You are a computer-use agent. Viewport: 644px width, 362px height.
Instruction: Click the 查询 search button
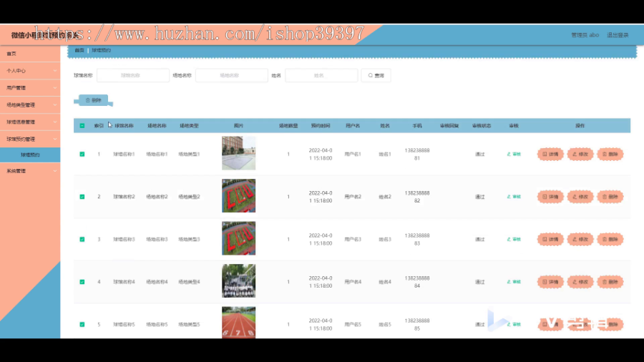(376, 76)
